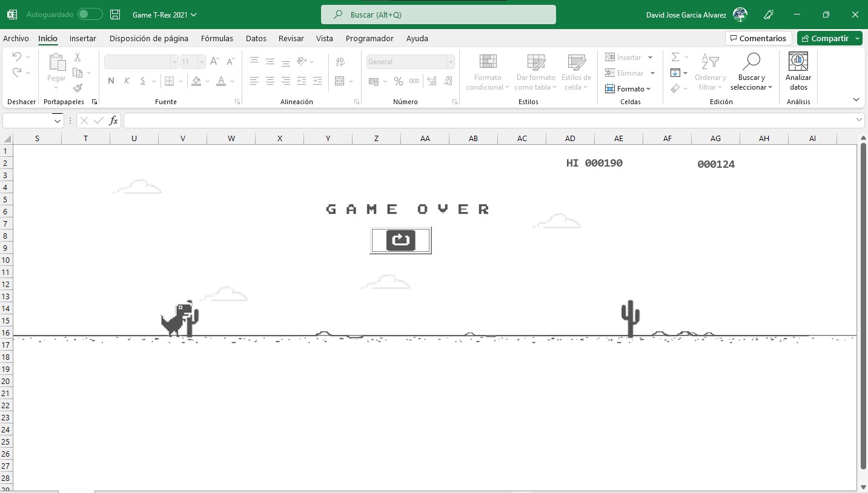The width and height of the screenshot is (868, 493).
Task: Click the Top Align icon
Action: click(x=254, y=61)
